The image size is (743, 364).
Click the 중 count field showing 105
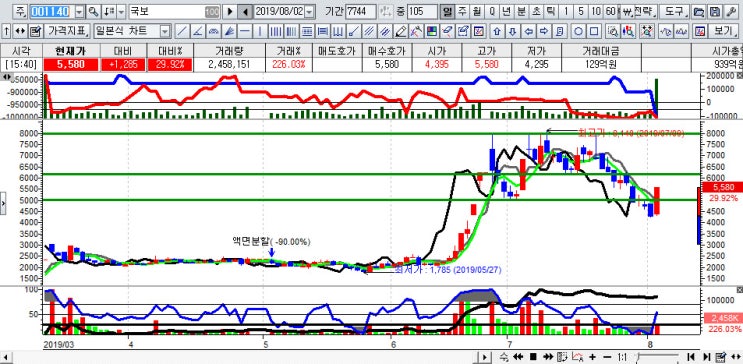(422, 11)
